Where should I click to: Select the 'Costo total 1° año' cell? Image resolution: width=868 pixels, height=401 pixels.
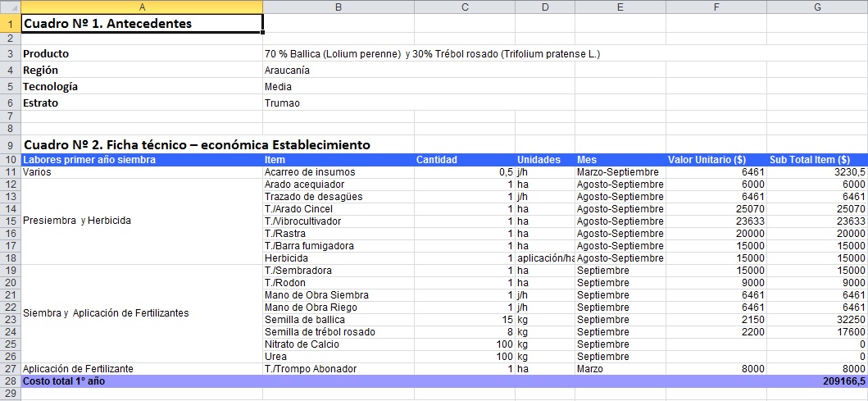[141, 381]
